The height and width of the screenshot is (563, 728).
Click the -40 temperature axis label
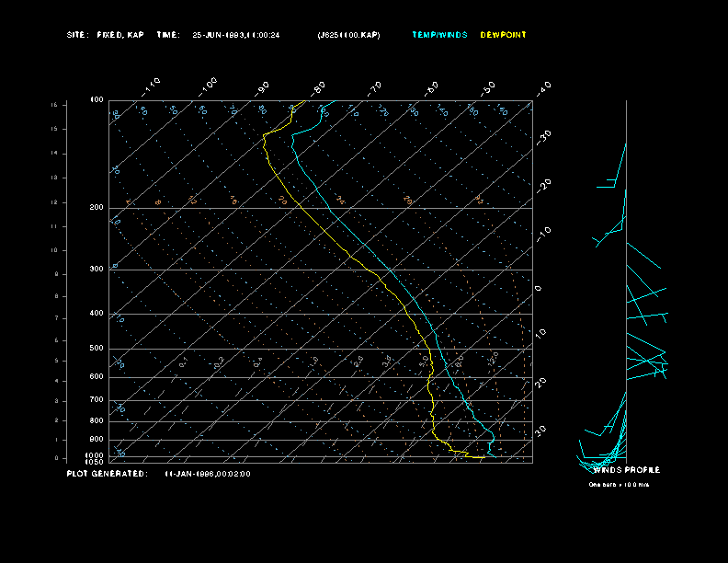(x=543, y=88)
